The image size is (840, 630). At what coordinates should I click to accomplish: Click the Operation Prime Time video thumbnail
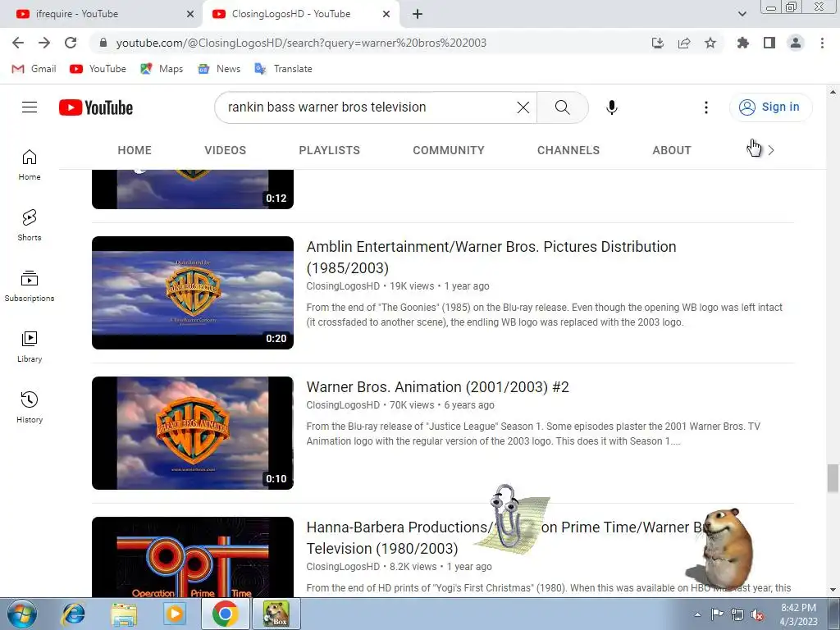(x=193, y=557)
